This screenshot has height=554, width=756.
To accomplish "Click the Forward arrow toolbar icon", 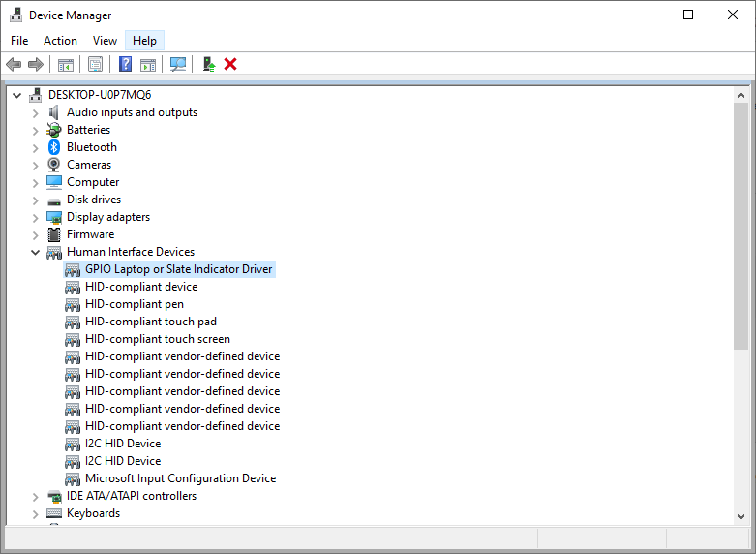I will tap(36, 64).
